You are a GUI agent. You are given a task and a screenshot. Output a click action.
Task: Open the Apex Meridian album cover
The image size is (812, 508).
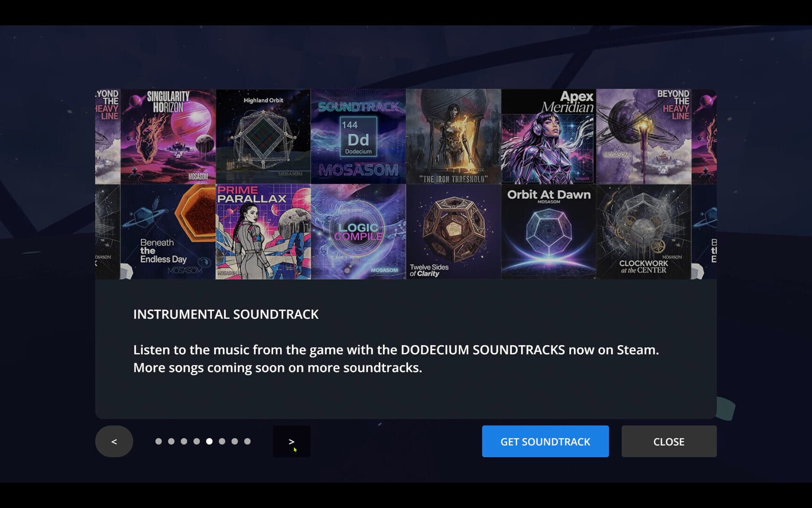(549, 136)
